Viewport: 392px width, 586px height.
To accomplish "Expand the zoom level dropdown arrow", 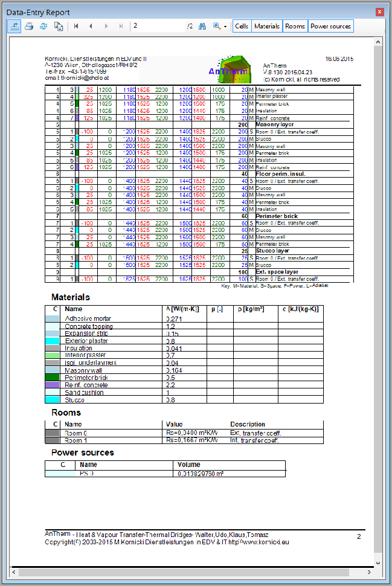I will (x=225, y=27).
